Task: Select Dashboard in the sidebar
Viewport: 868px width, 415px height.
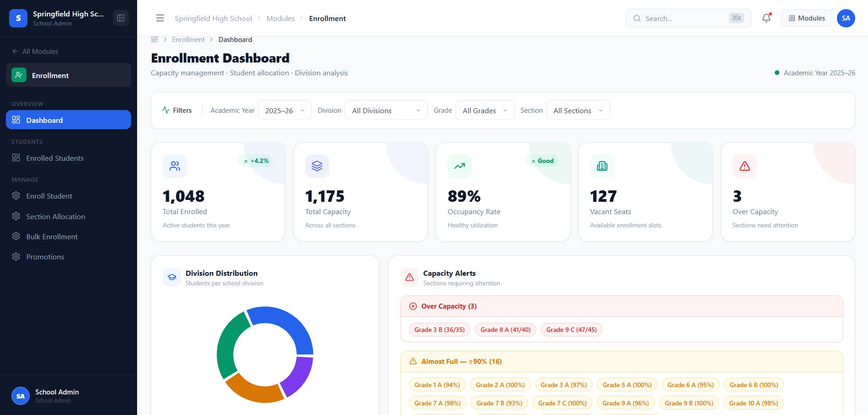Action: [x=69, y=120]
